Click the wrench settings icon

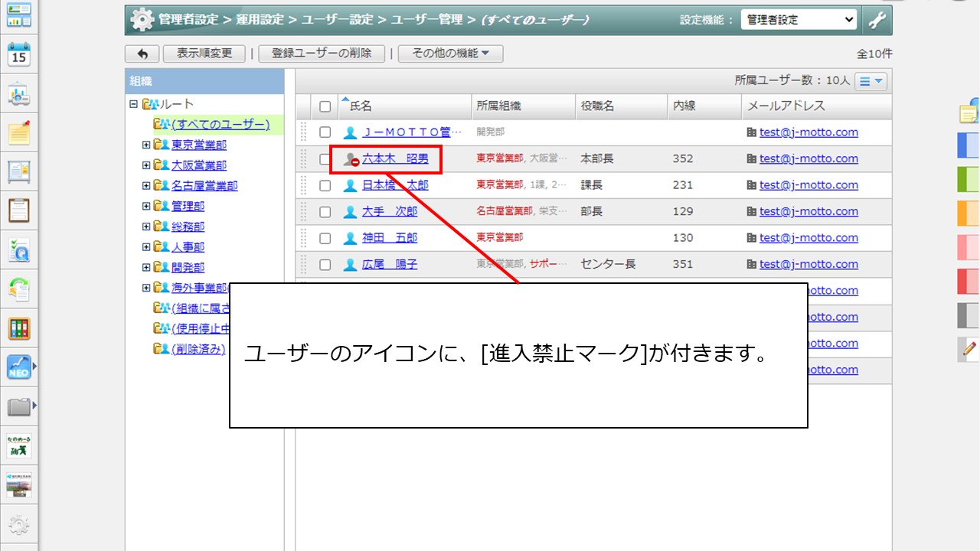point(877,21)
